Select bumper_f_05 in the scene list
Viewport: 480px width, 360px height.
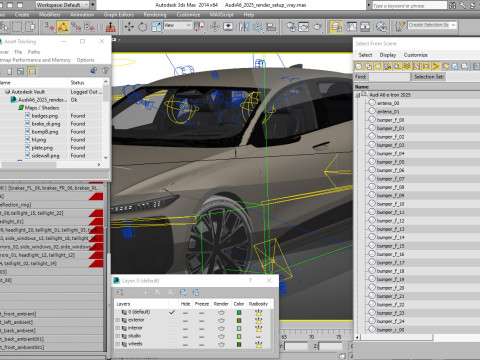click(x=390, y=162)
